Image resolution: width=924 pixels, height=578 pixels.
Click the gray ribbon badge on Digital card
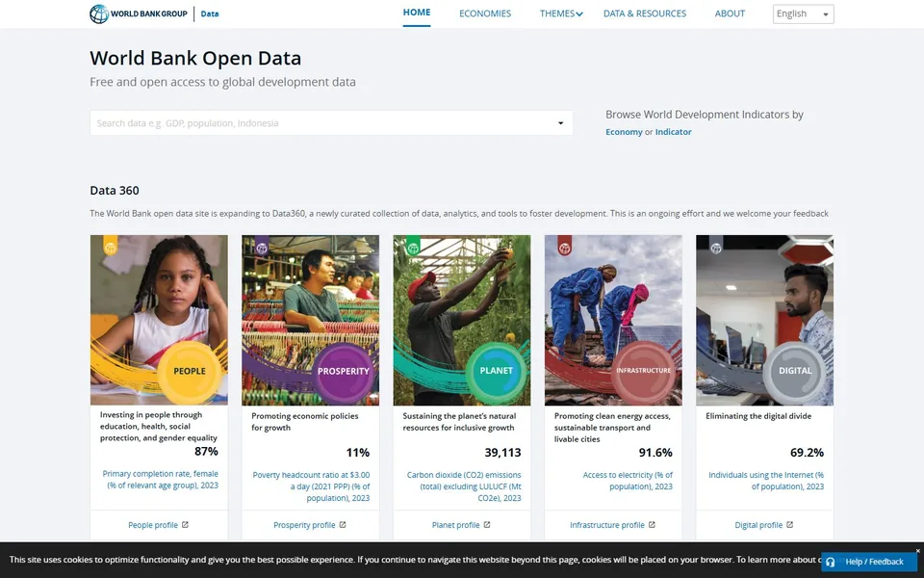[x=716, y=246]
